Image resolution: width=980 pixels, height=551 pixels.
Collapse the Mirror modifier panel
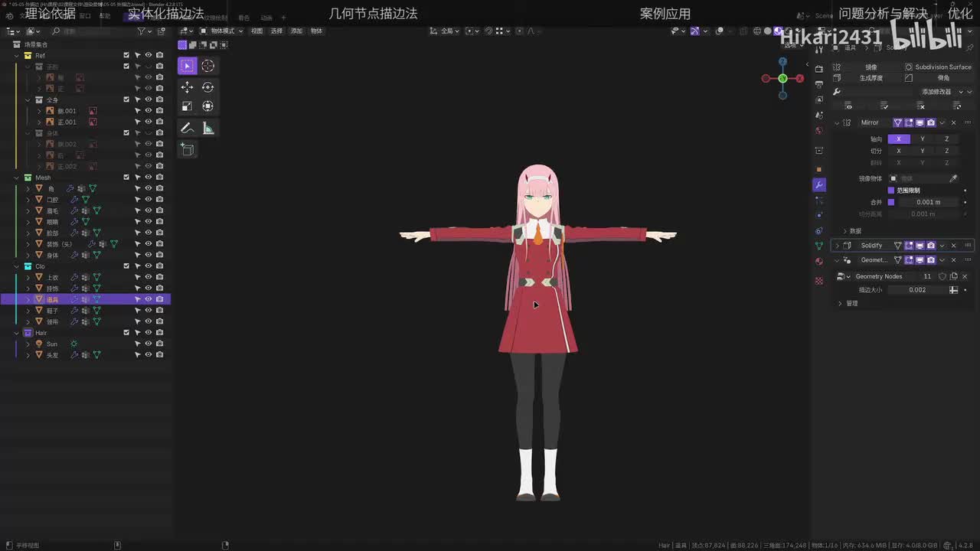(837, 122)
